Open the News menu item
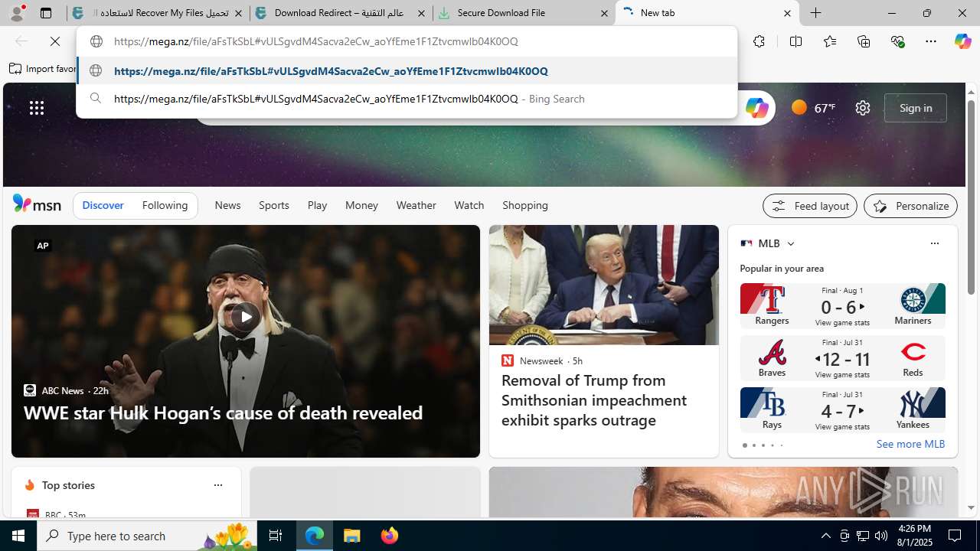This screenshot has height=551, width=980. (x=227, y=205)
